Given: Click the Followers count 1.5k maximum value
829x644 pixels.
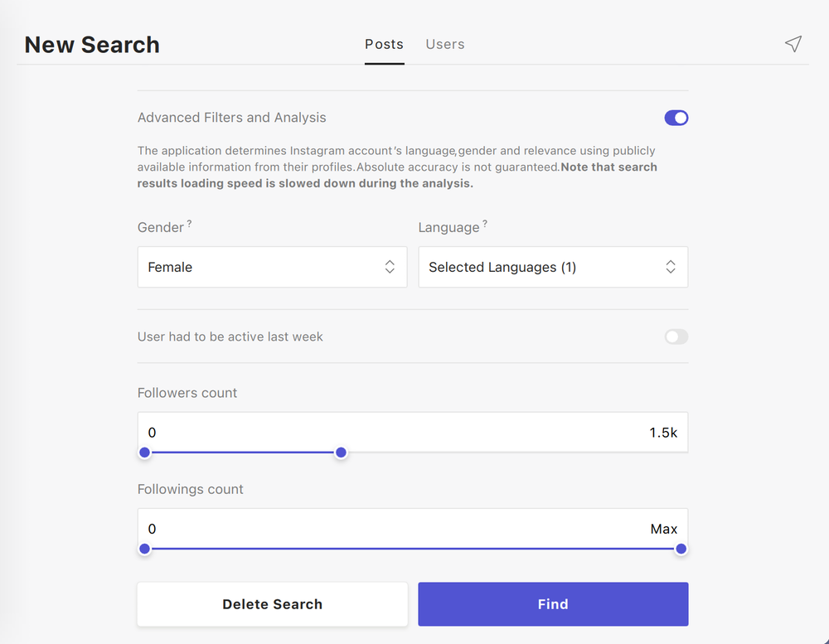Looking at the screenshot, I should (662, 433).
